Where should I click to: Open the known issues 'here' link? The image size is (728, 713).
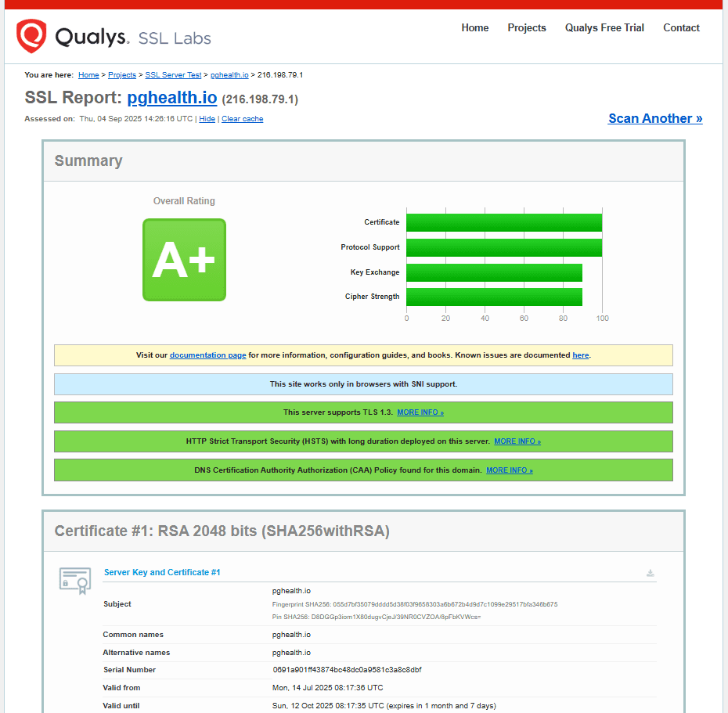coord(580,355)
